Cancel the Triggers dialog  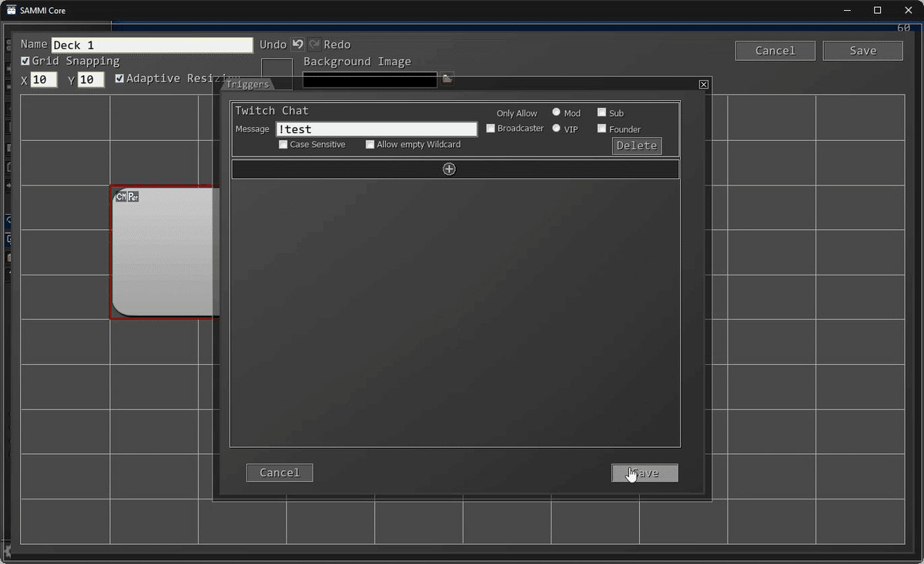pos(280,473)
